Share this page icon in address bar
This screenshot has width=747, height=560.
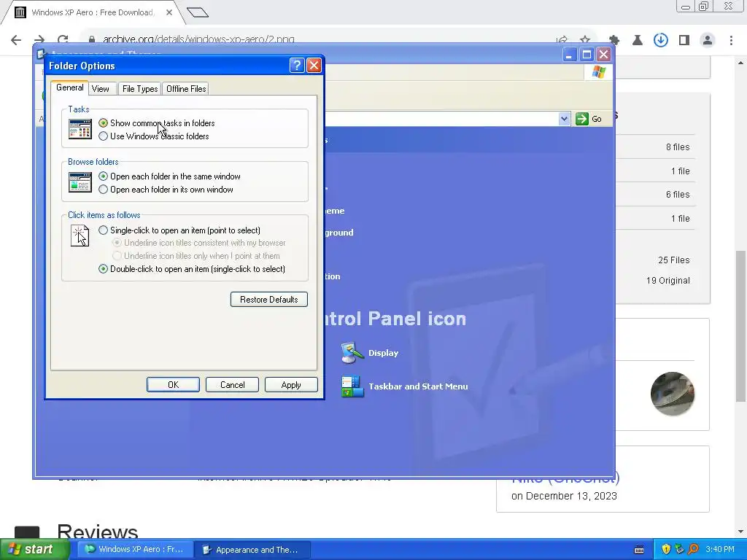pos(562,40)
